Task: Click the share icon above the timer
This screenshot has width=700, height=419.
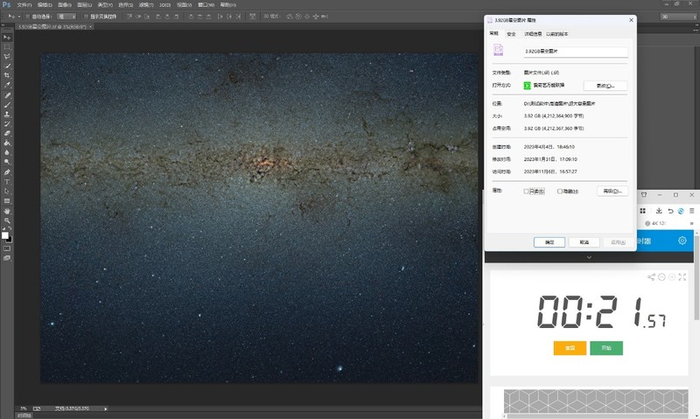Action: click(x=651, y=277)
